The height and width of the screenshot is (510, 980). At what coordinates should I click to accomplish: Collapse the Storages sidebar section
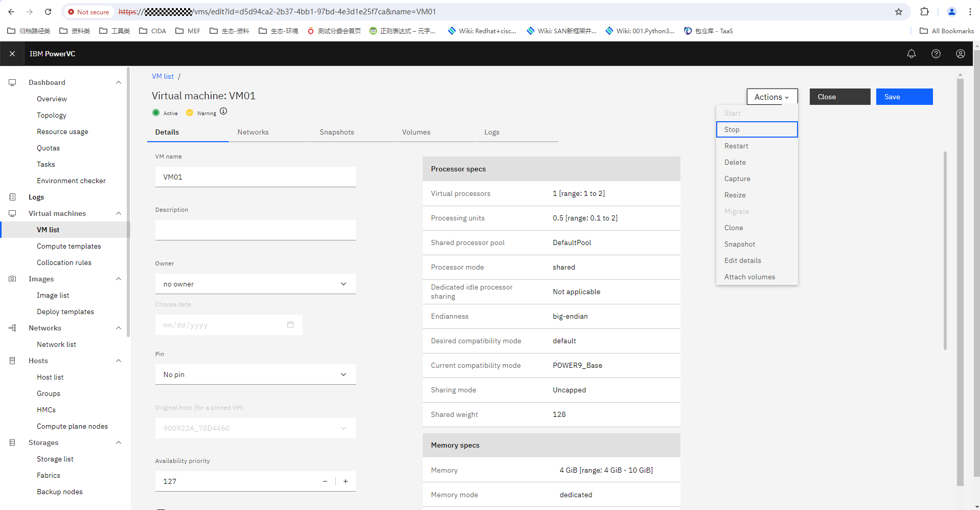point(119,442)
